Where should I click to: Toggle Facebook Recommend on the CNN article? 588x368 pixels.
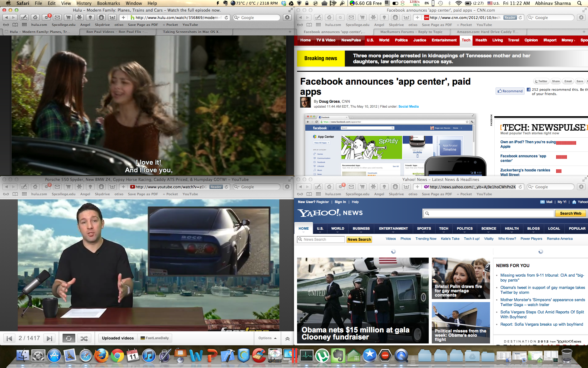click(510, 91)
